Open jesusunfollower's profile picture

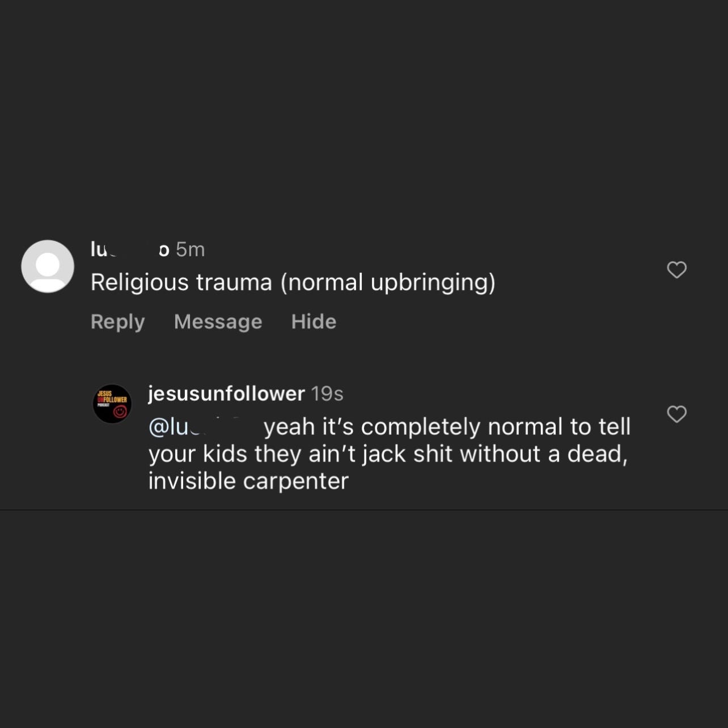click(x=112, y=404)
